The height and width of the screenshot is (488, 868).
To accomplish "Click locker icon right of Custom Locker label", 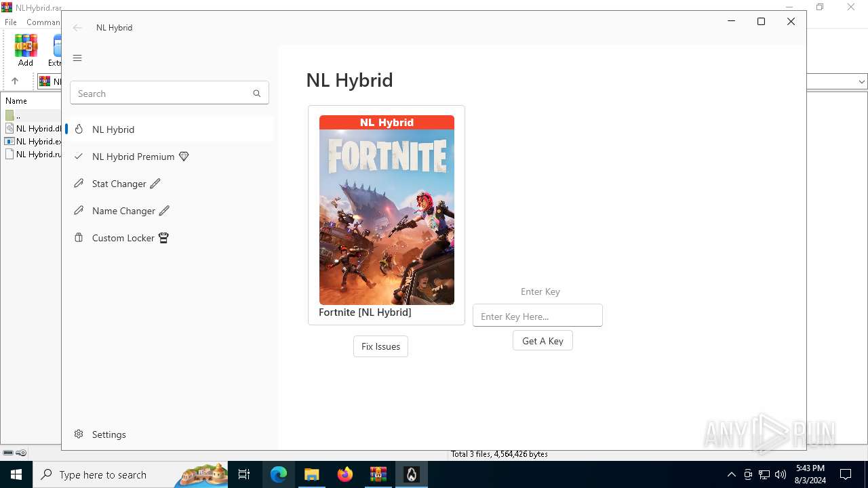I will [x=163, y=238].
